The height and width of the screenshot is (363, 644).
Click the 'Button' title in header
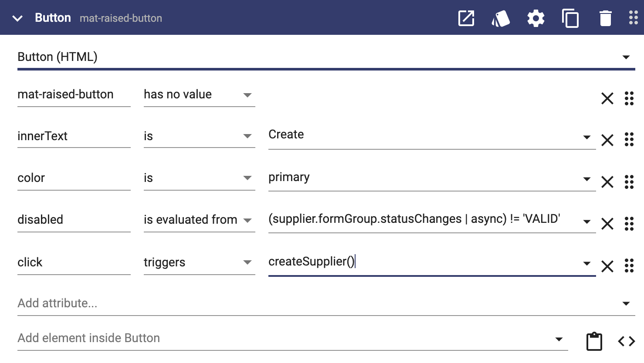(53, 18)
